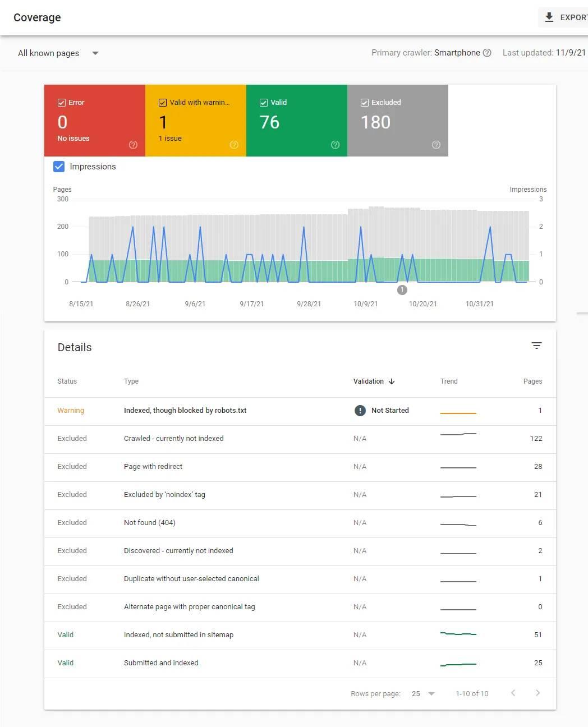Click page count 51 in table
This screenshot has height=727, width=588.
tap(538, 635)
